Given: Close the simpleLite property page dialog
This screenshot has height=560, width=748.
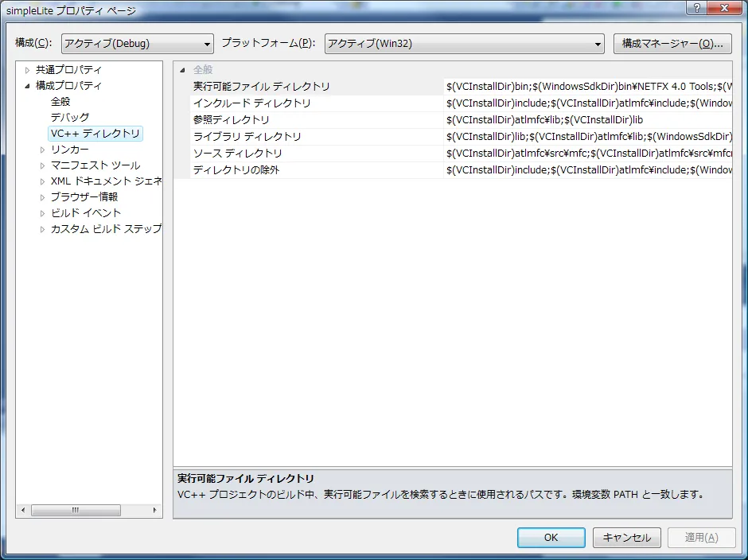Looking at the screenshot, I should 725,8.
